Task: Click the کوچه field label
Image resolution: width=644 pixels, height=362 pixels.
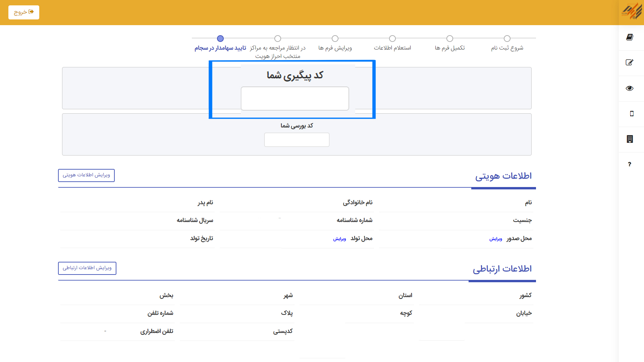Action: pos(406,313)
